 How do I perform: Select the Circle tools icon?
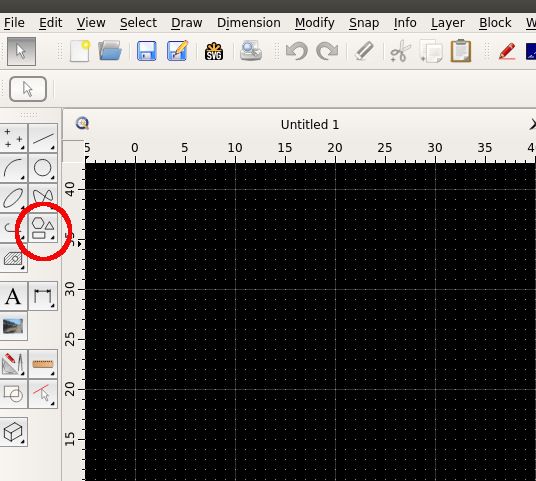(43, 168)
